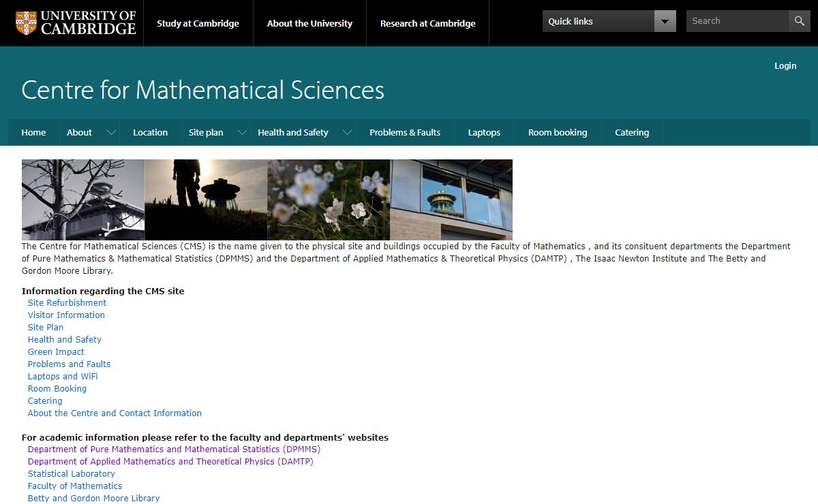Viewport: 818px width, 504px height.
Task: Open Problems & Faults nav item
Action: click(405, 133)
